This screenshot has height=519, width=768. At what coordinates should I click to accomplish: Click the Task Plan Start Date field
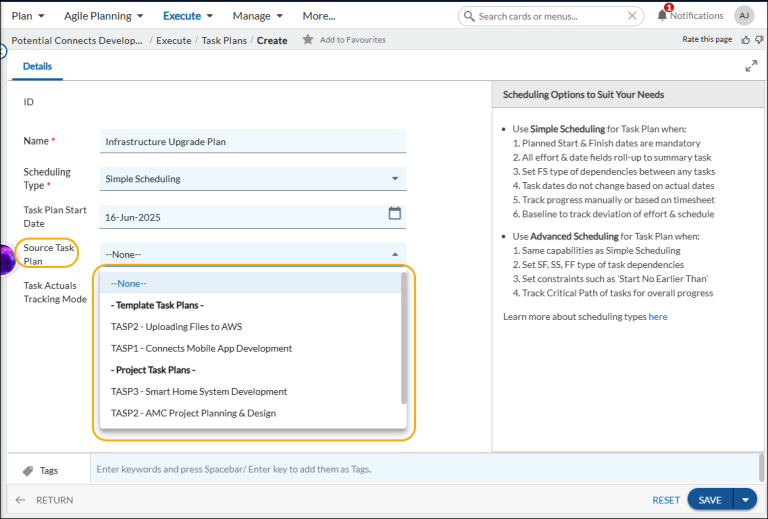click(253, 217)
